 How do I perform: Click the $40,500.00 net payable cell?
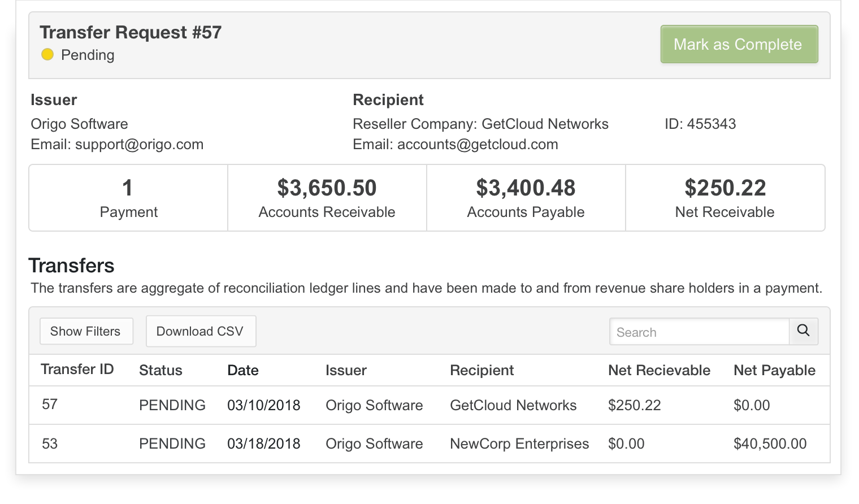pos(770,444)
